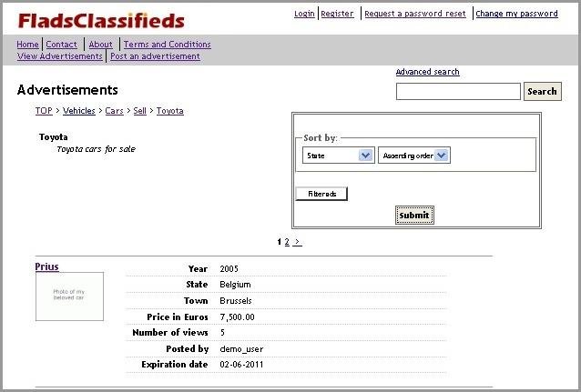Go to TOP breadcrumb
Image resolution: width=581 pixels, height=392 pixels.
[x=44, y=111]
